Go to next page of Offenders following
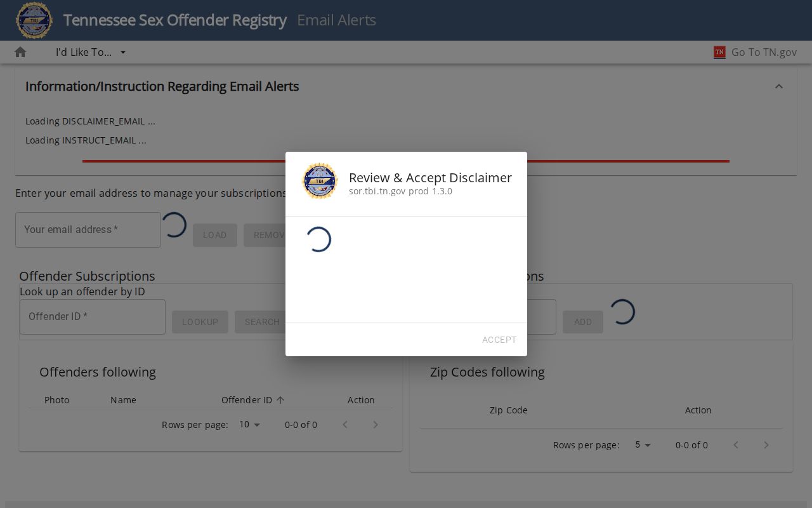Image resolution: width=812 pixels, height=508 pixels. point(376,425)
